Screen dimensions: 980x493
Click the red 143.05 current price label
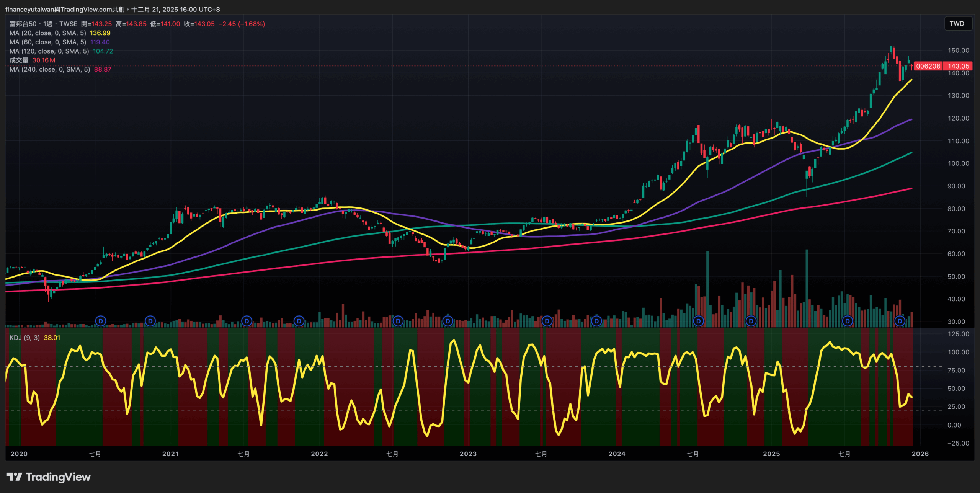pyautogui.click(x=958, y=66)
